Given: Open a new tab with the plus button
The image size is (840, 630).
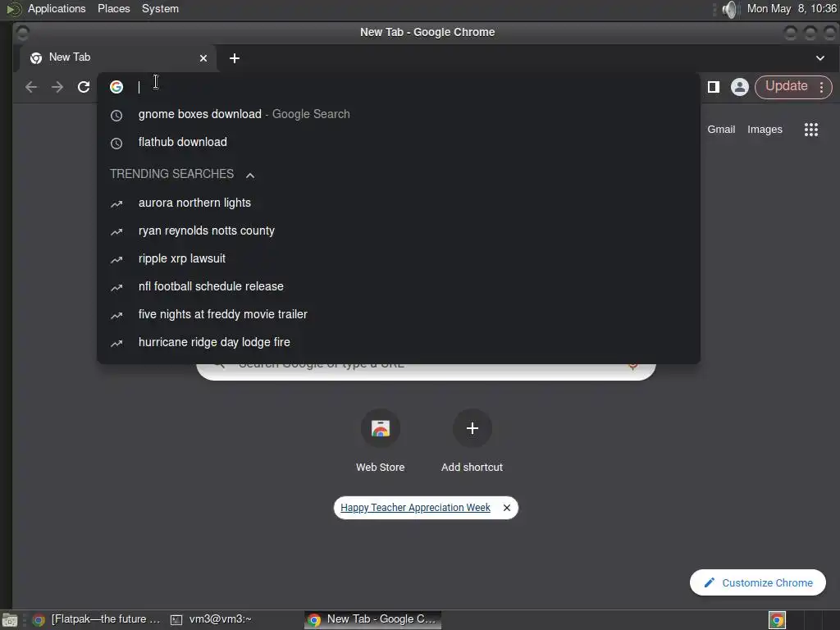Looking at the screenshot, I should [234, 58].
